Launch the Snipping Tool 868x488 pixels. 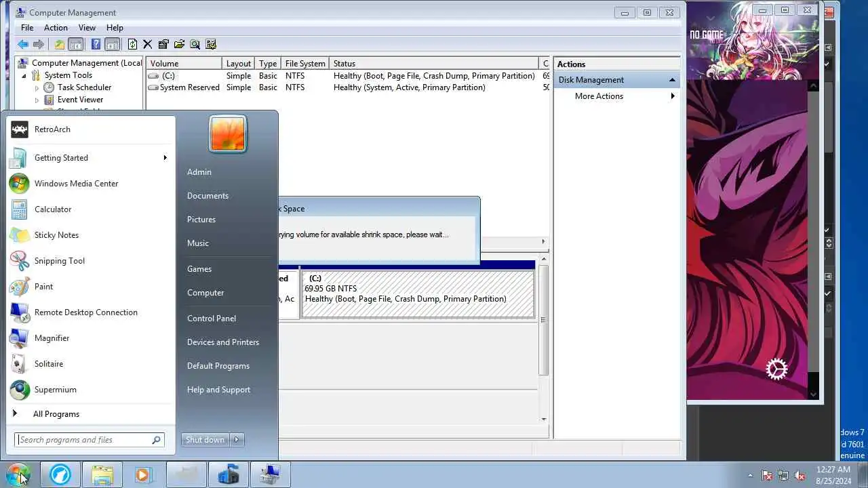coord(91,261)
